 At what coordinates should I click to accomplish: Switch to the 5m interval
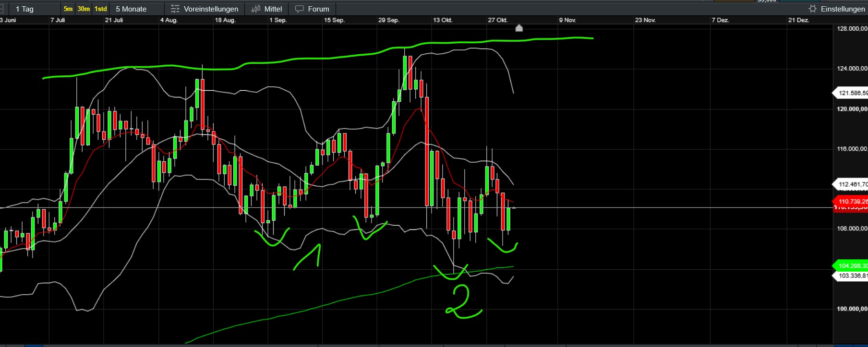(x=68, y=9)
